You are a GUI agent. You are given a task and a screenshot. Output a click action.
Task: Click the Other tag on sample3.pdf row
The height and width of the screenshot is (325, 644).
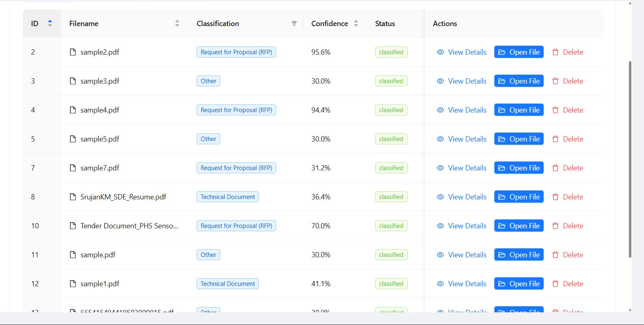(x=208, y=81)
